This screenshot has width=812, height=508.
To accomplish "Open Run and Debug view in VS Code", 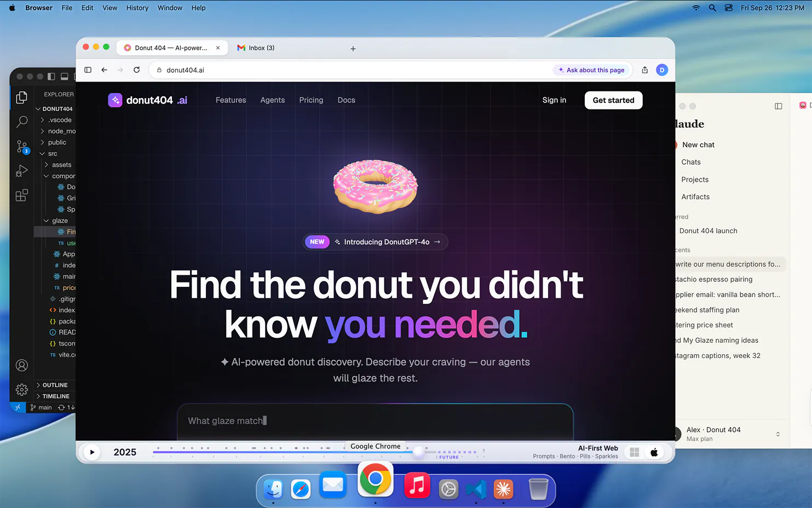I will point(22,171).
